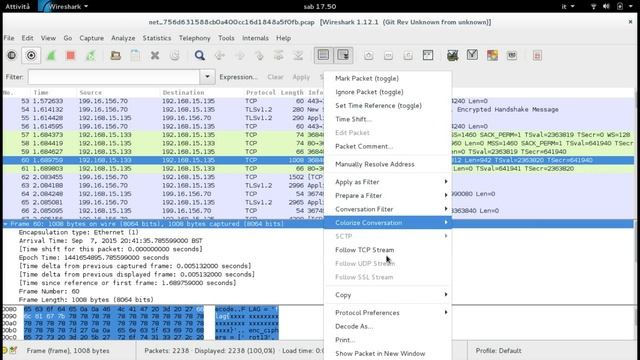Stop the running capture (red square)
This screenshot has width=640, height=360.
[71, 55]
